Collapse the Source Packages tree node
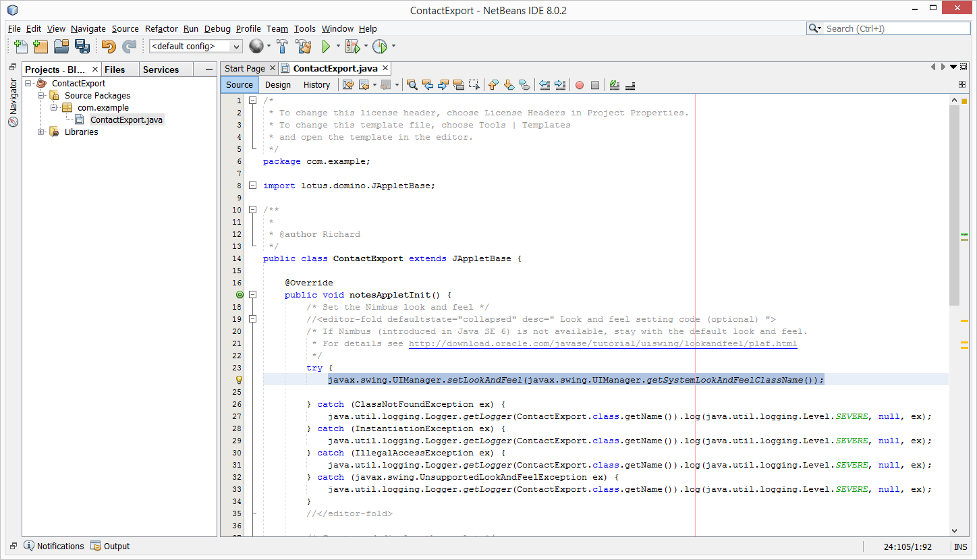Screen dimensions: 977x560 tap(41, 96)
